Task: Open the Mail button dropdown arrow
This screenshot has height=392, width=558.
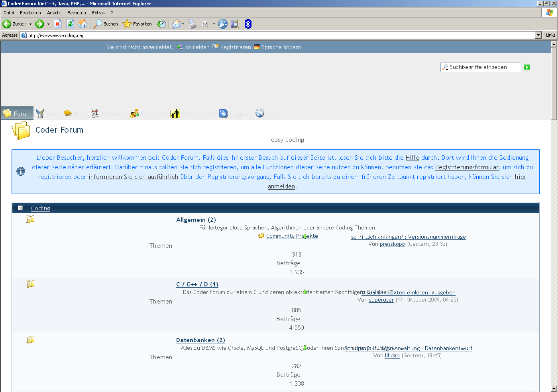Action: (x=183, y=24)
